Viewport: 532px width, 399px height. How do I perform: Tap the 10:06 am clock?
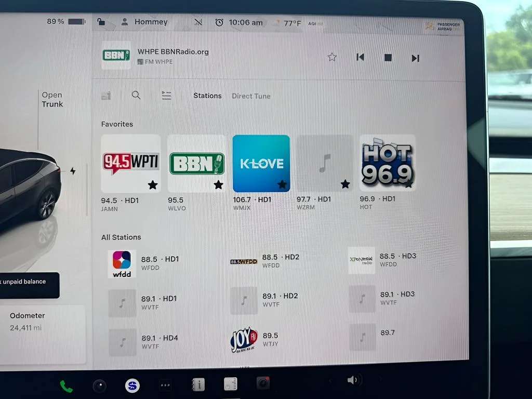[x=246, y=23]
